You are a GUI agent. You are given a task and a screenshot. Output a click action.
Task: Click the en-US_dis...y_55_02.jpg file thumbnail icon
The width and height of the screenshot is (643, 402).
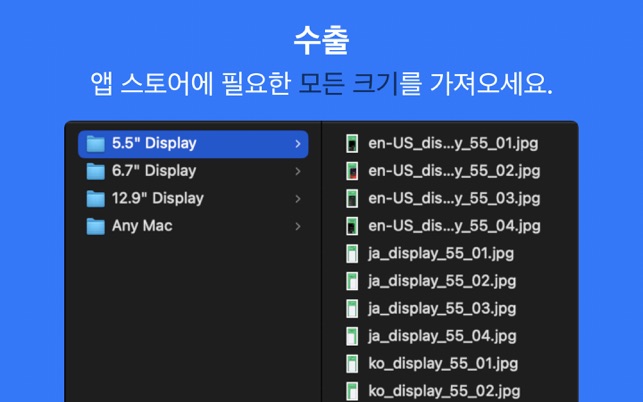[x=352, y=171]
